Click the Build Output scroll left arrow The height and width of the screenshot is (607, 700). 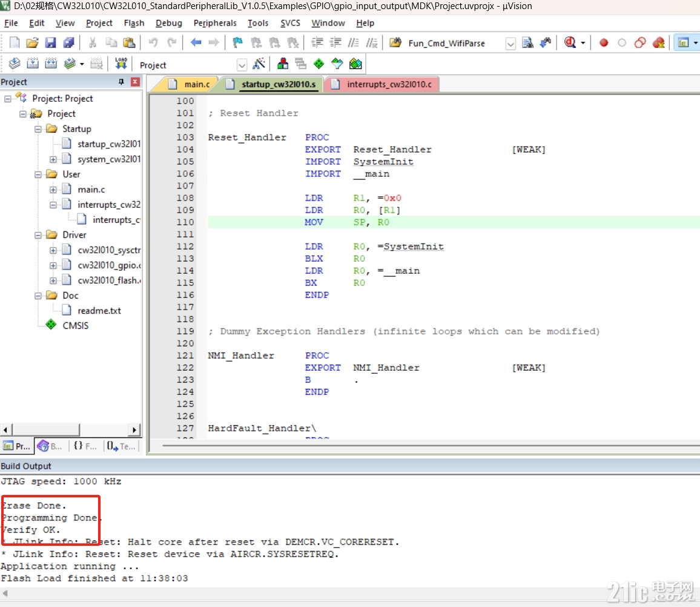pyautogui.click(x=5, y=593)
